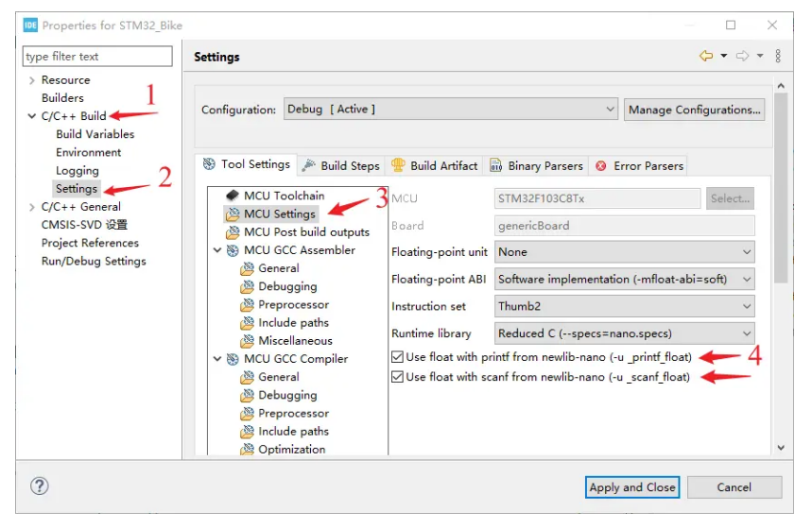Expand the C/C++ General tree node
This screenshot has height=529, width=812.
(x=31, y=207)
